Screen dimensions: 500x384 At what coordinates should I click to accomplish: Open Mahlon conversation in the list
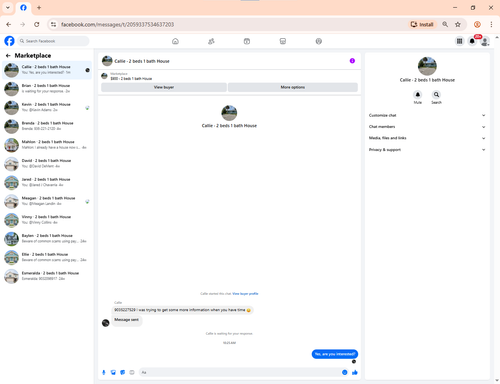click(x=47, y=145)
